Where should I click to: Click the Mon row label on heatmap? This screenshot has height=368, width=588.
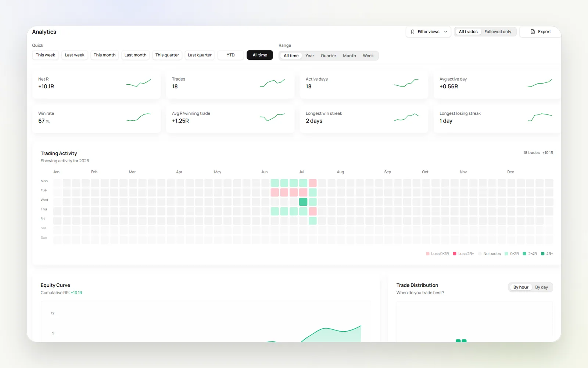pos(44,181)
